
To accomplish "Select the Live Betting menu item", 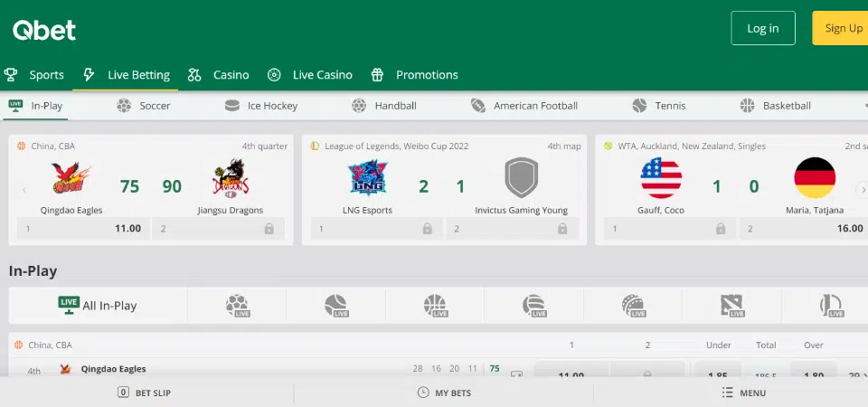I will [138, 75].
